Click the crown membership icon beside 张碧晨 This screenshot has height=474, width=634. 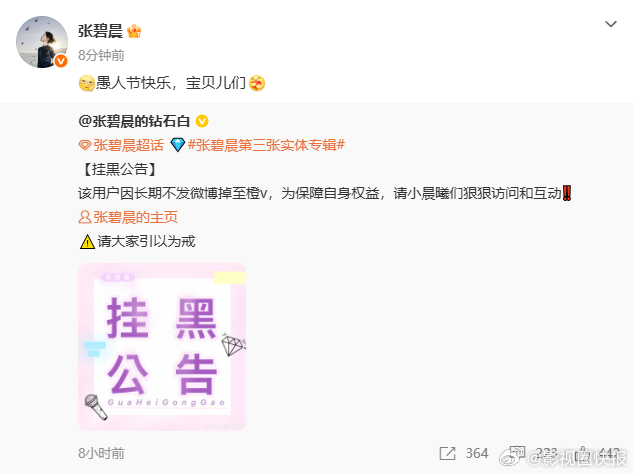point(134,31)
